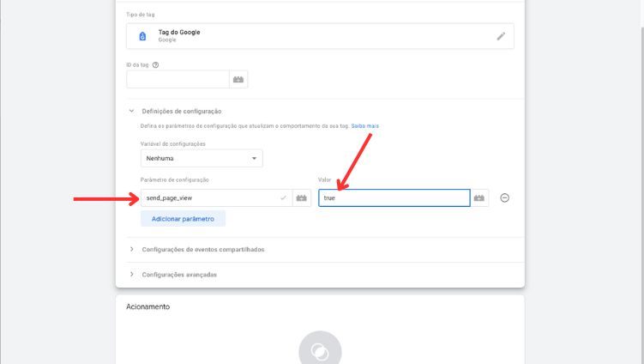This screenshot has height=364, width=644.
Task: Open variable picker beside Valor field
Action: click(x=479, y=197)
